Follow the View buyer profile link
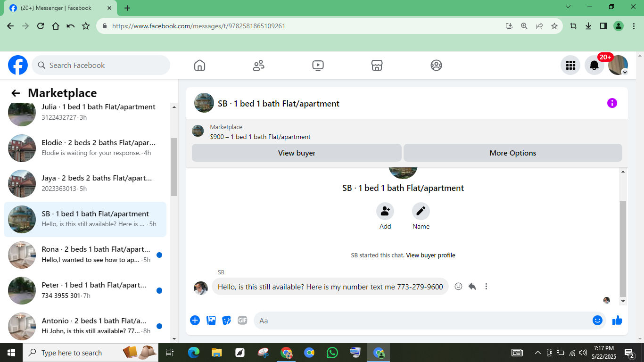The width and height of the screenshot is (644, 362). [430, 255]
